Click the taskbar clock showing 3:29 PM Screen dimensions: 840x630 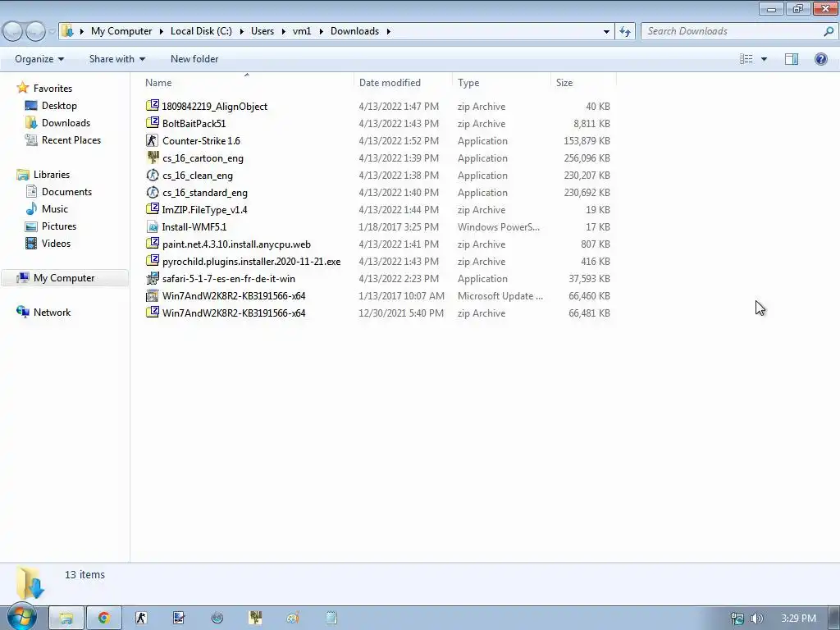pos(798,619)
